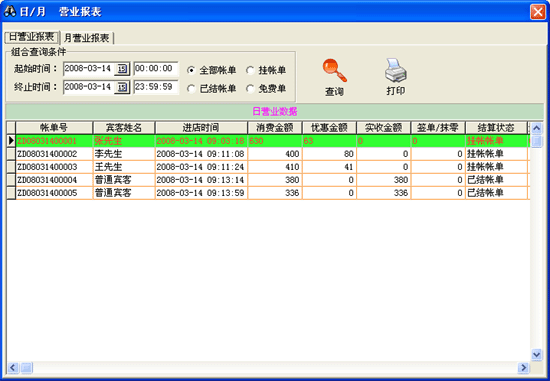Click the vertical scrollbar thumb
The width and height of the screenshot is (550, 381).
click(536, 141)
